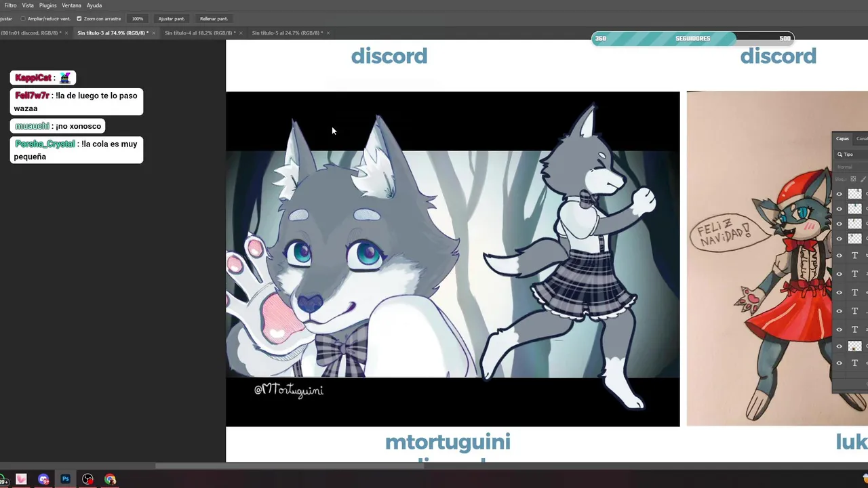Click the SEGUIDORES progress bar
Screen dimensions: 868x488
click(x=692, y=39)
